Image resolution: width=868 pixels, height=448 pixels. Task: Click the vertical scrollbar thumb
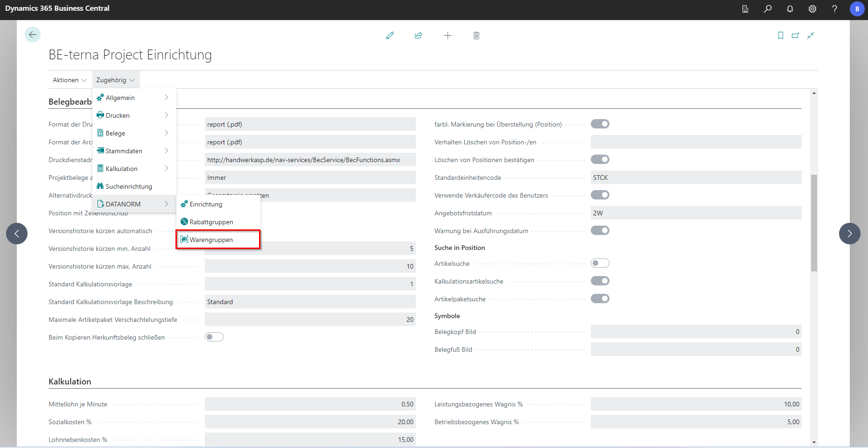click(814, 223)
